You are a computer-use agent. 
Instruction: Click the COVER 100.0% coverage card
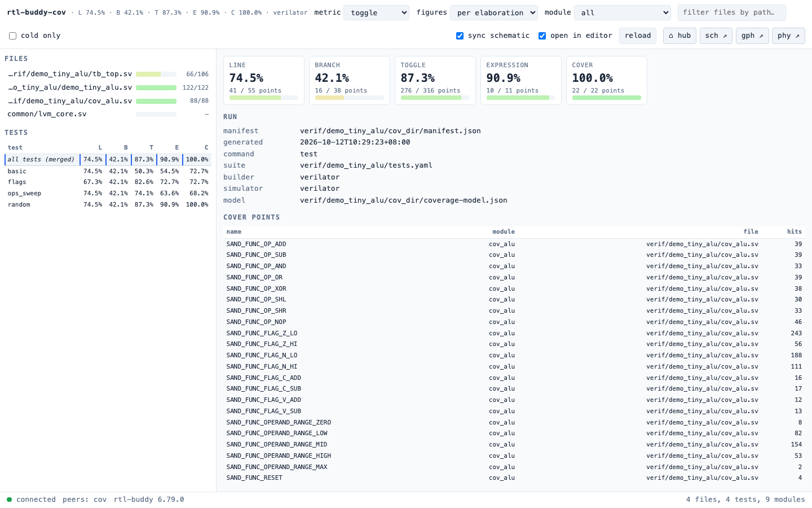click(x=607, y=80)
